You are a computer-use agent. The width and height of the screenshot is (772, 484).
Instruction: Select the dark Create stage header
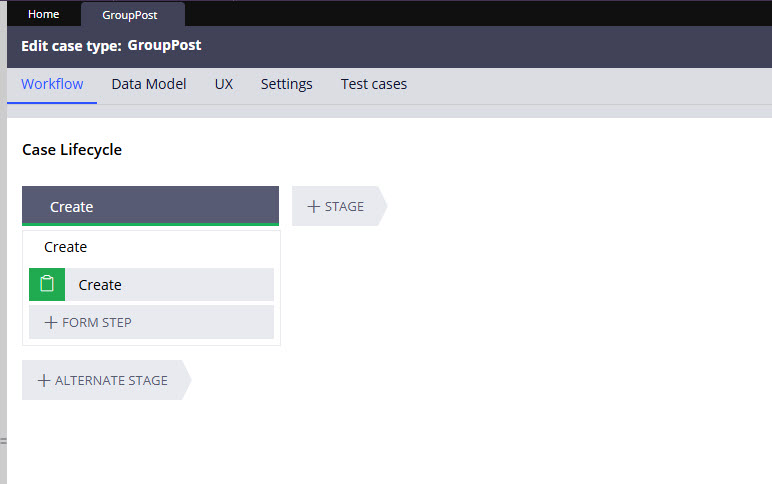(x=150, y=207)
